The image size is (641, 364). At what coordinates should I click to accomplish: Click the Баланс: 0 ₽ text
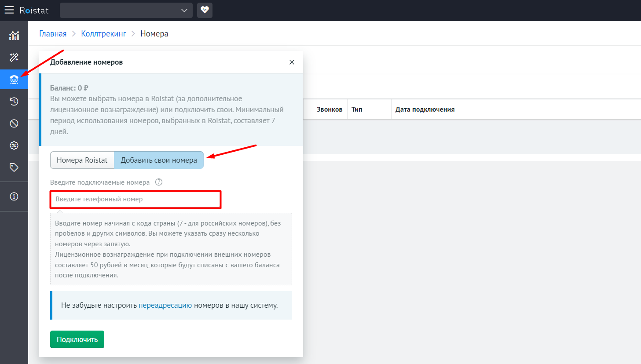pos(69,88)
